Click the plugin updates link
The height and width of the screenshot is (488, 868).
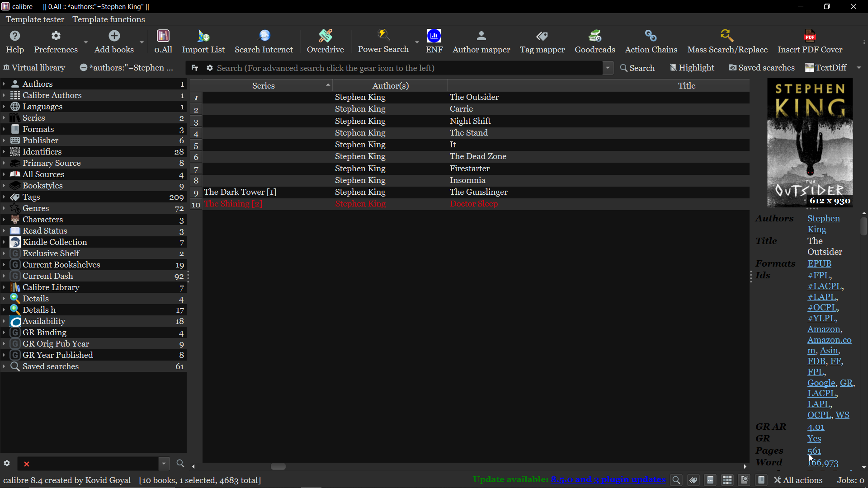click(608, 480)
